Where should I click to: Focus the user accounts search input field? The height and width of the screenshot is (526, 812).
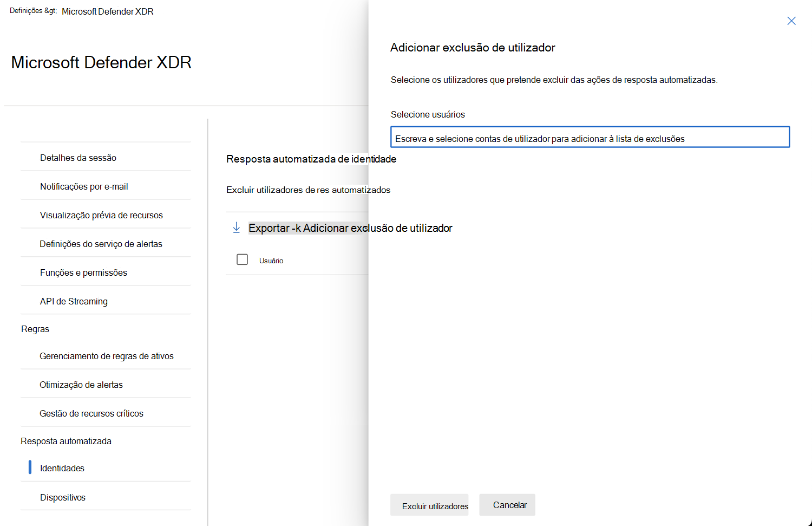coord(590,137)
